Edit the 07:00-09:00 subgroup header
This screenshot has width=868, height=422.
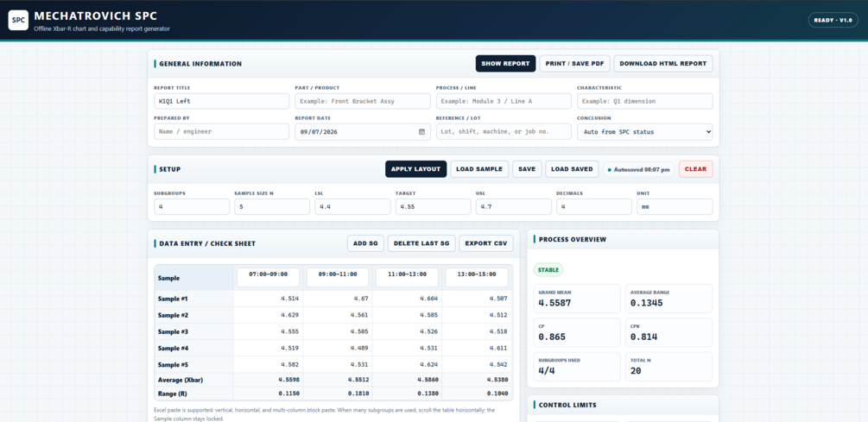tap(268, 277)
